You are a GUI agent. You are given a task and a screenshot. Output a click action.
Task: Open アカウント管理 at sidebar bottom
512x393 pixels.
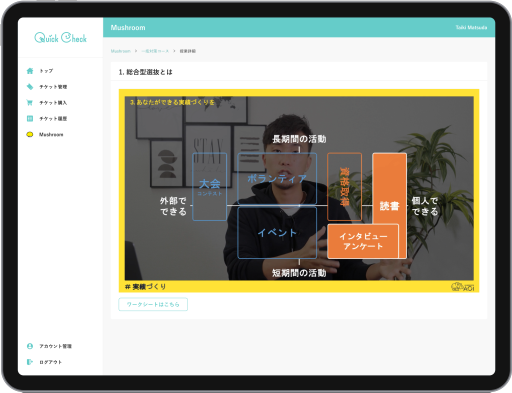point(55,346)
